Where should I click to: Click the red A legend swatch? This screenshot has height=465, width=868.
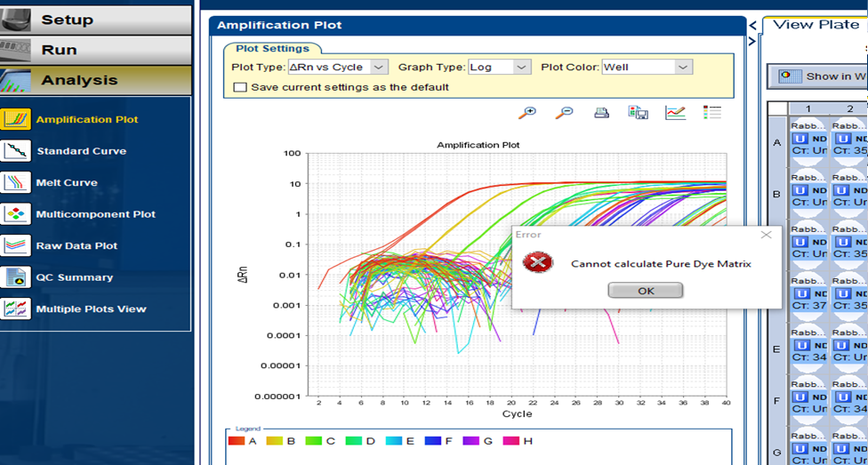pos(237,441)
